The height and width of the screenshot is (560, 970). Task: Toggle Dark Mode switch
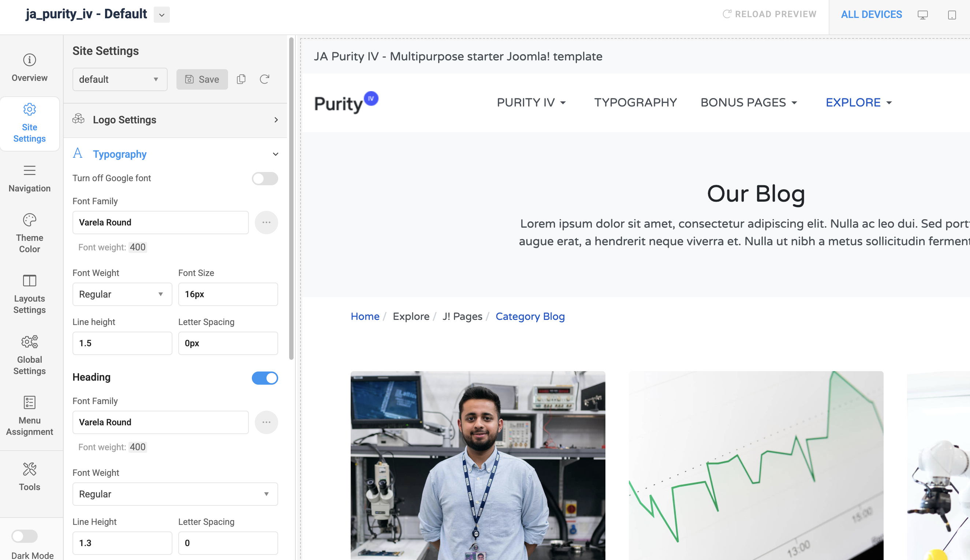[x=25, y=536]
